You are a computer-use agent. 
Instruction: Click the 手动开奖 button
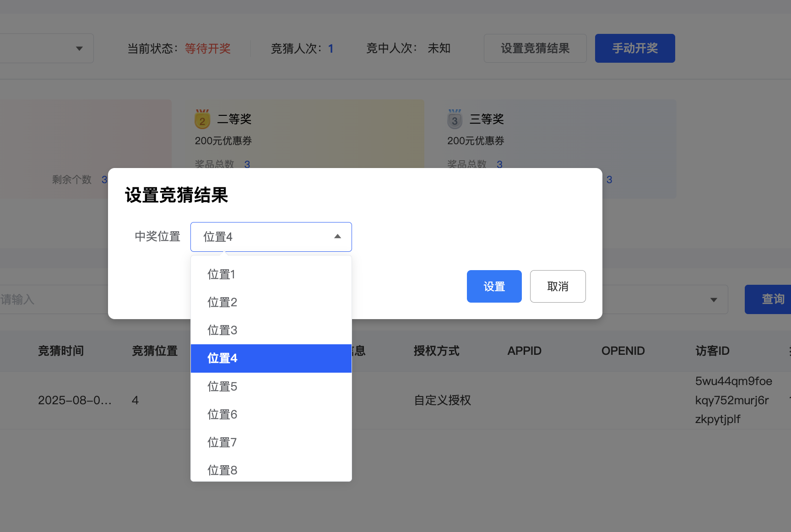point(634,48)
